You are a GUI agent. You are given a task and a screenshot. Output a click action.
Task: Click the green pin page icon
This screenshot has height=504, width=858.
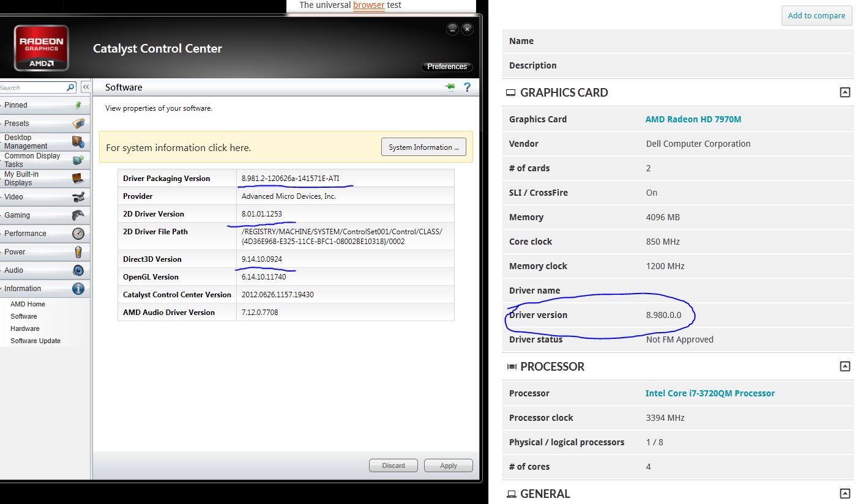coord(450,87)
